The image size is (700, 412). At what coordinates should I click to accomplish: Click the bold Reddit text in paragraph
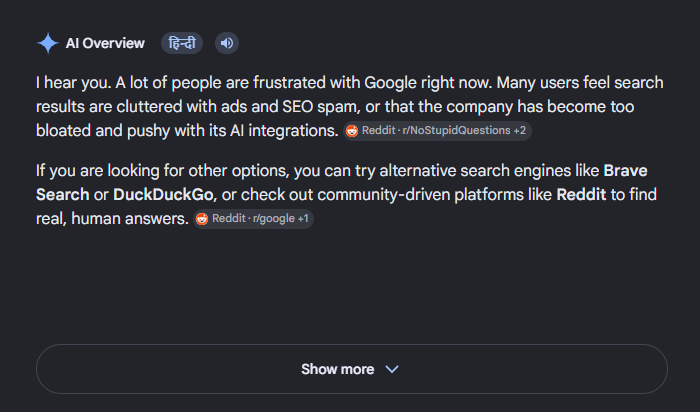point(581,195)
